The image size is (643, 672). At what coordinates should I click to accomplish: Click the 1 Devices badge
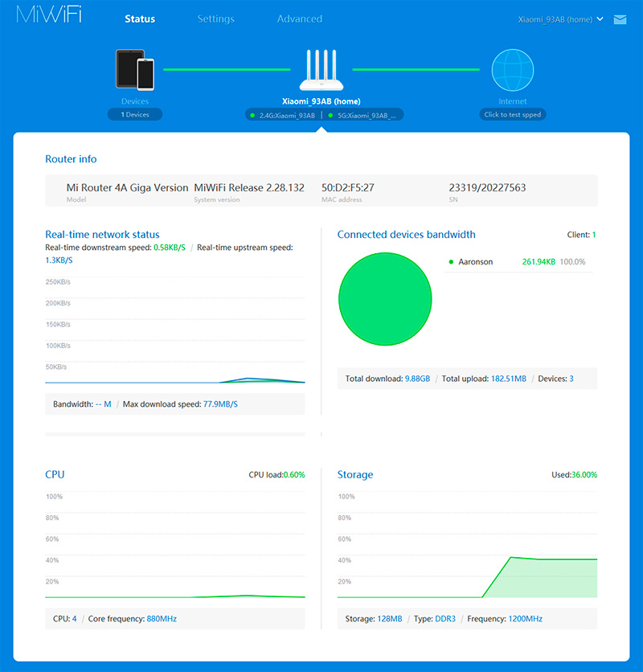(x=135, y=115)
